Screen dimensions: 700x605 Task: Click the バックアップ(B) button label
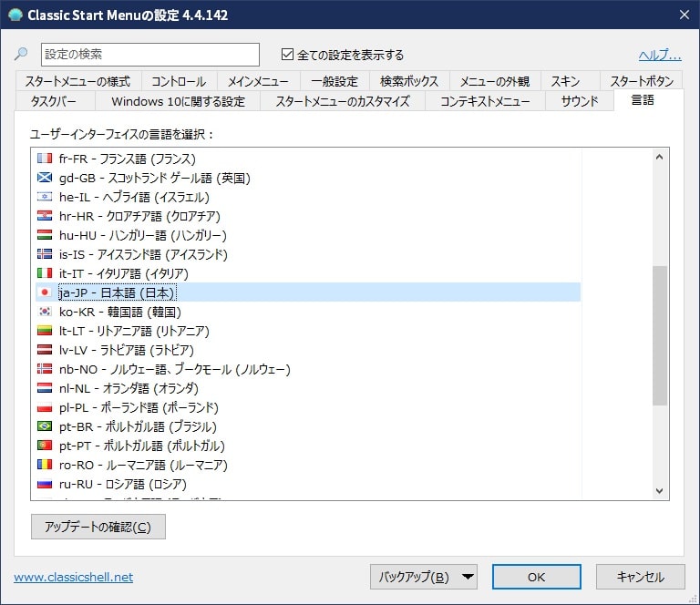[414, 577]
